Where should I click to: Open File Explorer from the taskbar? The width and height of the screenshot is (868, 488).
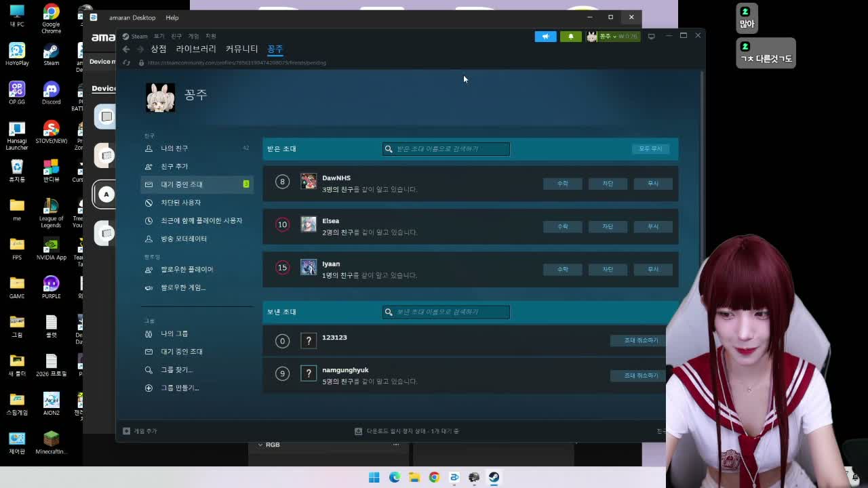(414, 477)
